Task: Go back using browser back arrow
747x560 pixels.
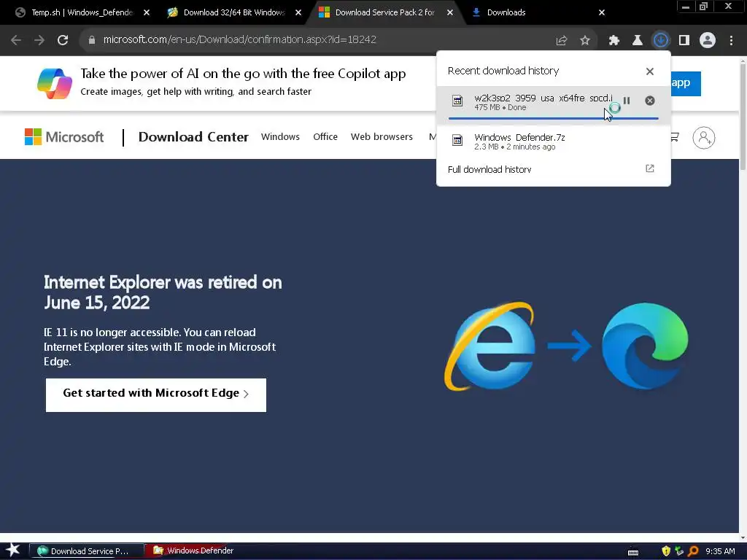Action: click(16, 40)
